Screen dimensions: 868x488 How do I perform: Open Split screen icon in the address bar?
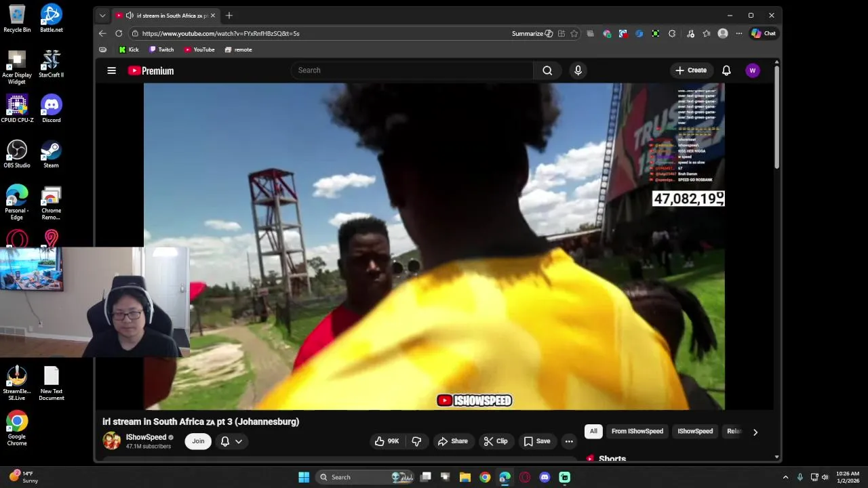[561, 33]
